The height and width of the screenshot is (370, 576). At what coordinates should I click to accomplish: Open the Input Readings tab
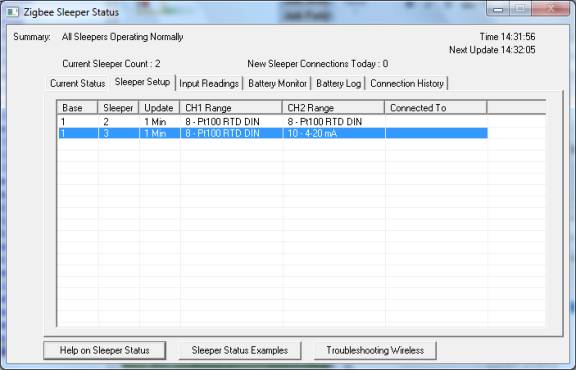(x=209, y=83)
